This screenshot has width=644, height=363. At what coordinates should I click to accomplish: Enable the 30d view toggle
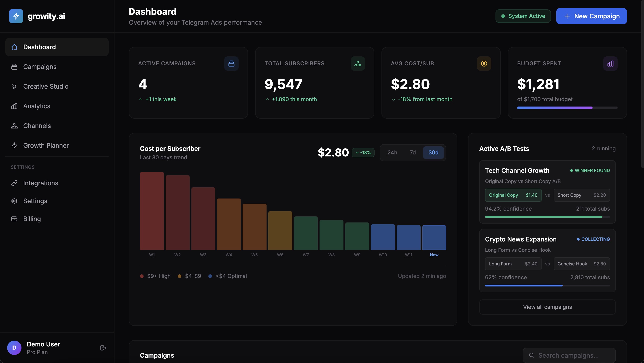(x=433, y=152)
